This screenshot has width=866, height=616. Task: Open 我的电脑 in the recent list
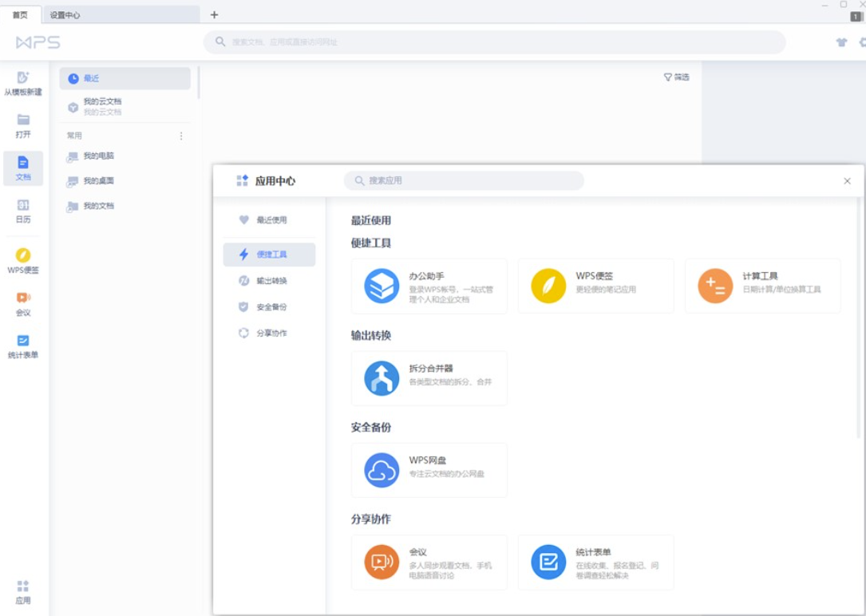(x=96, y=156)
